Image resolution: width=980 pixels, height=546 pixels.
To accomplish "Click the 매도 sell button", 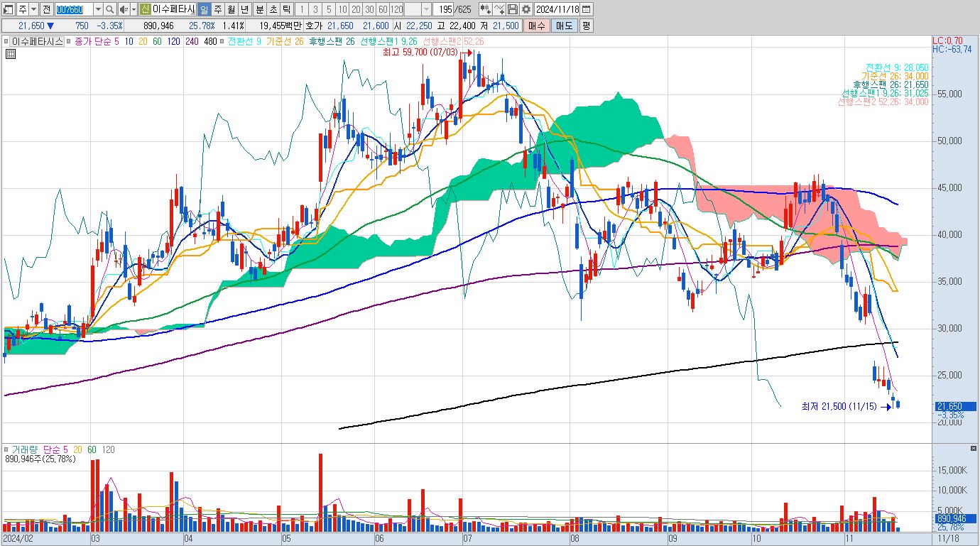I will 565,26.
